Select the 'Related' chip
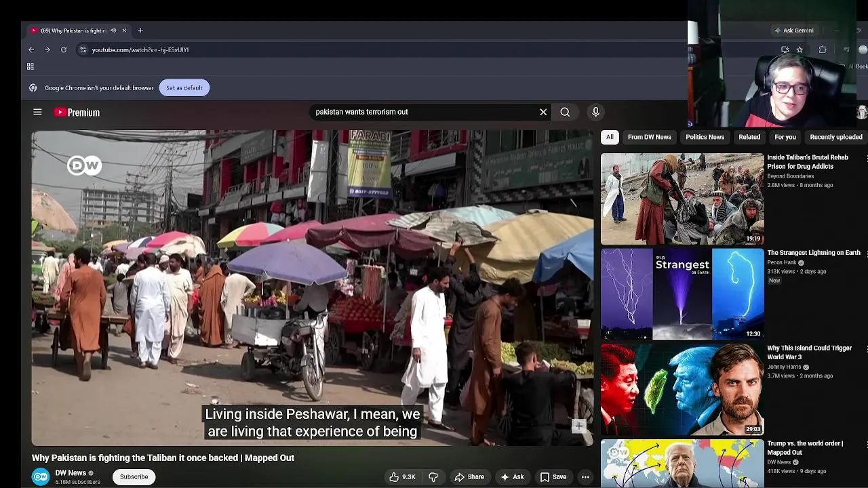 pyautogui.click(x=749, y=137)
